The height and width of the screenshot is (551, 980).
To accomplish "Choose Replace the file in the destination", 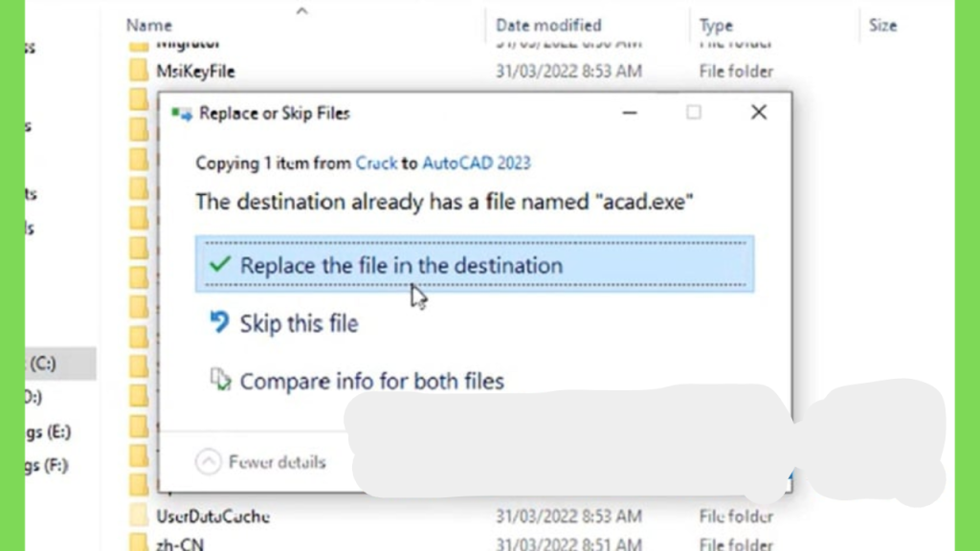I will (475, 264).
